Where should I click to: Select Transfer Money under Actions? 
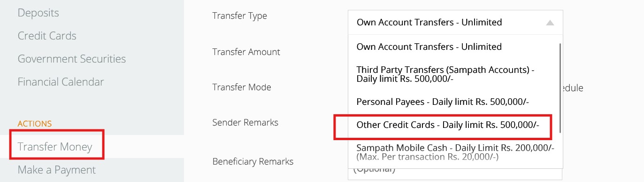pyautogui.click(x=55, y=147)
